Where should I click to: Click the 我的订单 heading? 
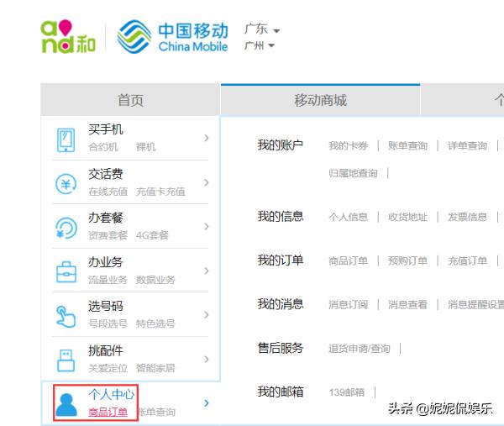[x=281, y=260]
